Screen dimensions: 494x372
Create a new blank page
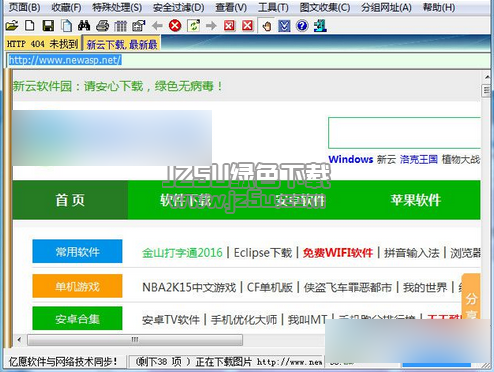pyautogui.click(x=30, y=26)
